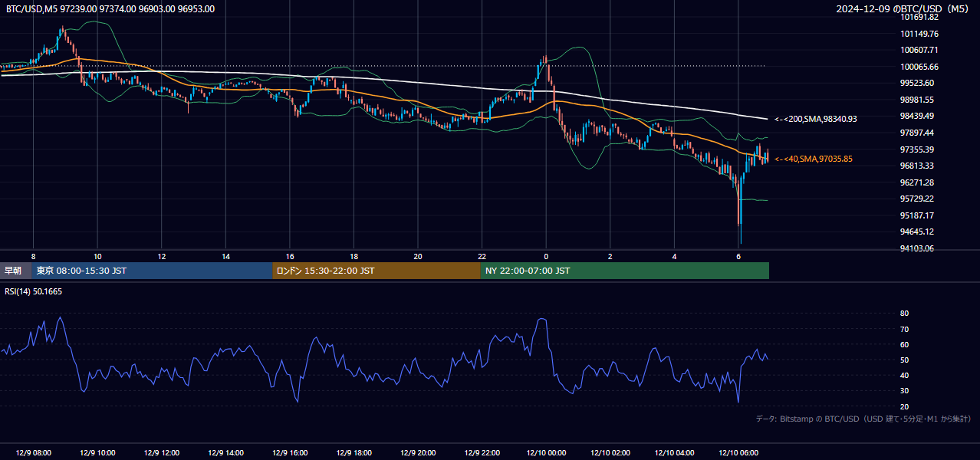Click the time label 12/9 08:00
This screenshot has height=460, width=980.
(x=33, y=453)
